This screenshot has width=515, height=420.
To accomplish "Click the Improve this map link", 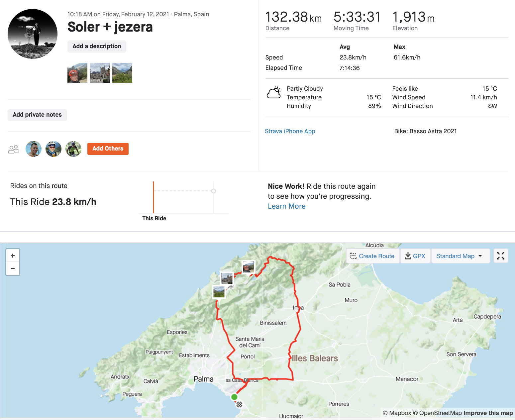I will coord(488,413).
